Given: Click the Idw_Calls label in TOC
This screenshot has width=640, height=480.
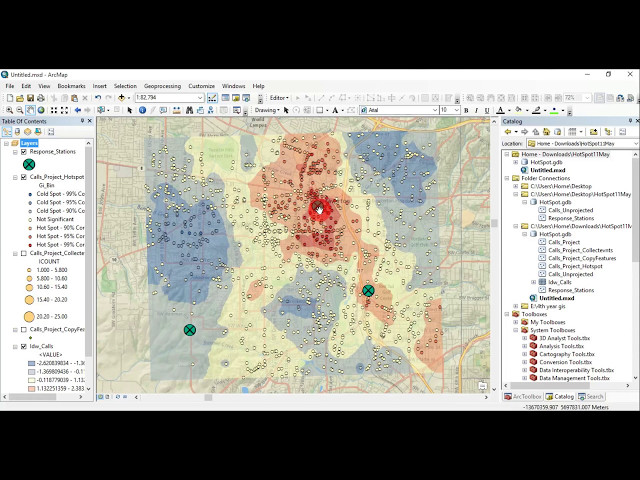Looking at the screenshot, I should click(41, 347).
